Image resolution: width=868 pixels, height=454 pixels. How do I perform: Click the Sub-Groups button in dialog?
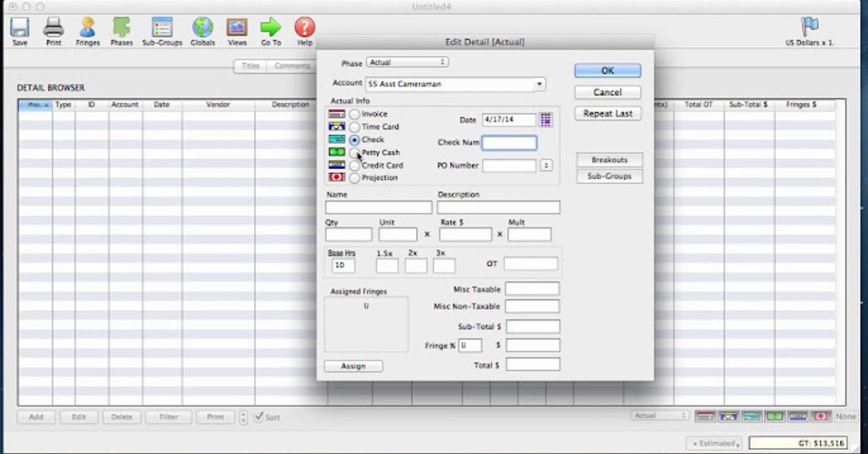pyautogui.click(x=610, y=176)
